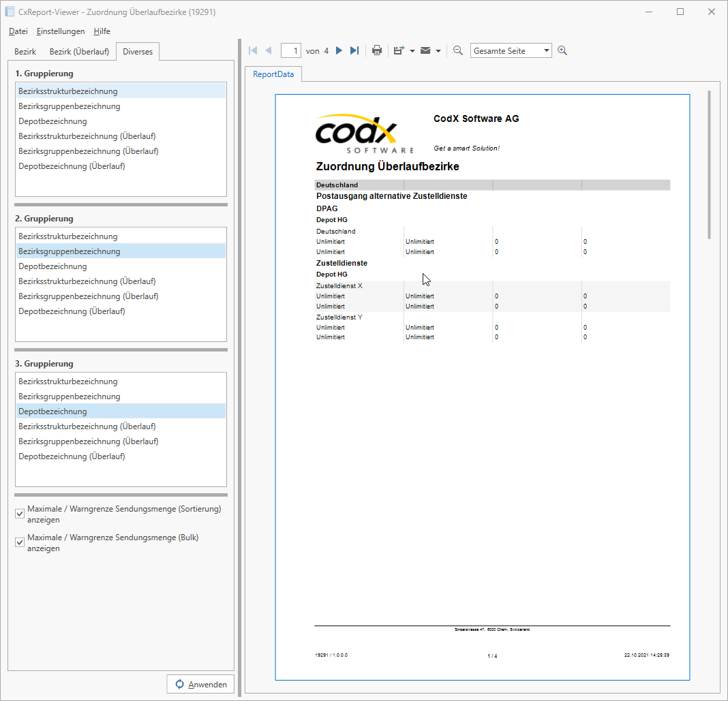Image resolution: width=728 pixels, height=701 pixels.
Task: Click Bezirksstrukturbezeichnung (Überlauf) in 3. Gruppierung
Action: (x=121, y=426)
